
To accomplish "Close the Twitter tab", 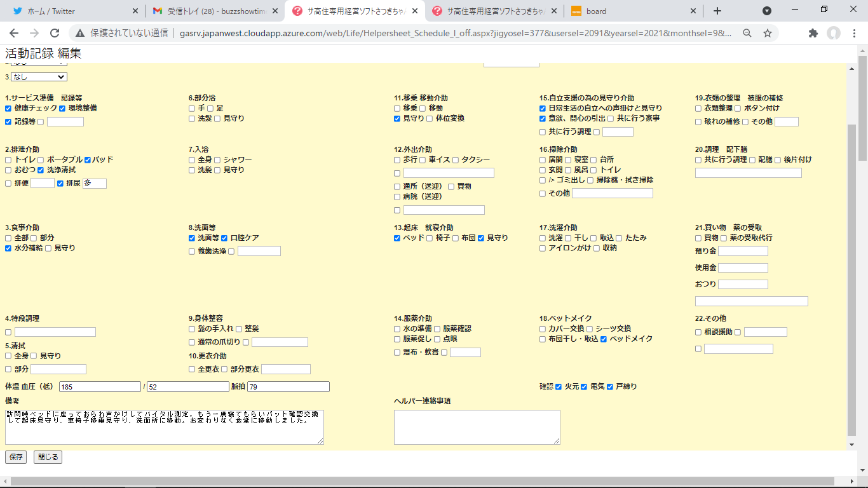I will tap(135, 11).
